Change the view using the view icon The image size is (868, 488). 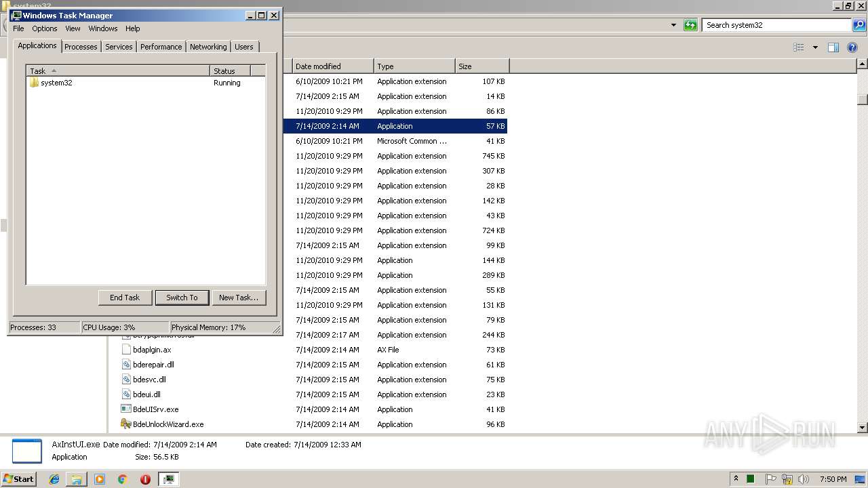[x=799, y=47]
